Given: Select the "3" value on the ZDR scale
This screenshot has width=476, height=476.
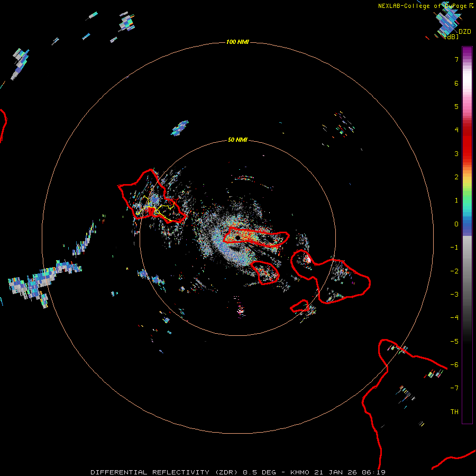Looking at the screenshot, I should 456,153.
